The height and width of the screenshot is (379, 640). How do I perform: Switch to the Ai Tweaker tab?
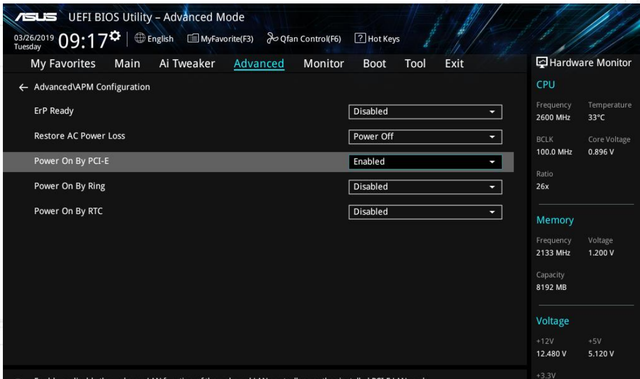(187, 64)
